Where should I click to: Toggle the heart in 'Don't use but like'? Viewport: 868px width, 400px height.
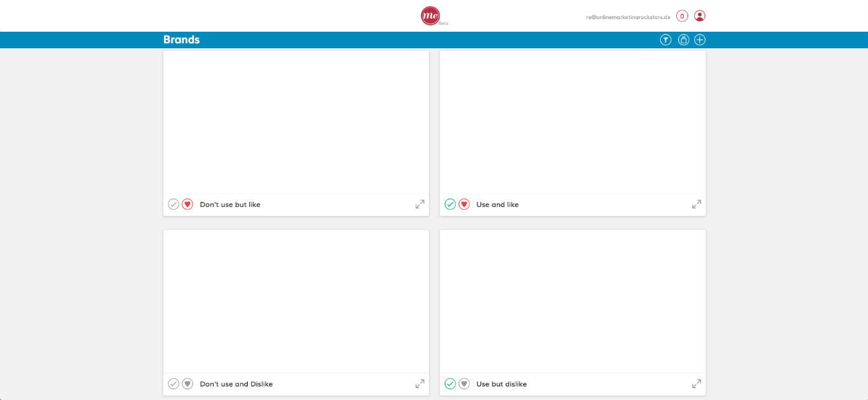coord(187,204)
